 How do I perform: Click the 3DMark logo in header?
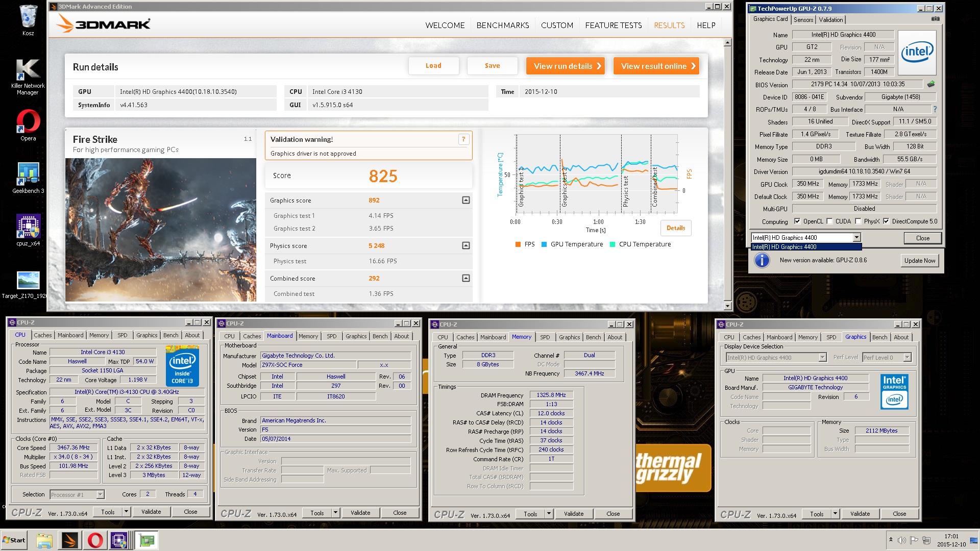click(104, 23)
